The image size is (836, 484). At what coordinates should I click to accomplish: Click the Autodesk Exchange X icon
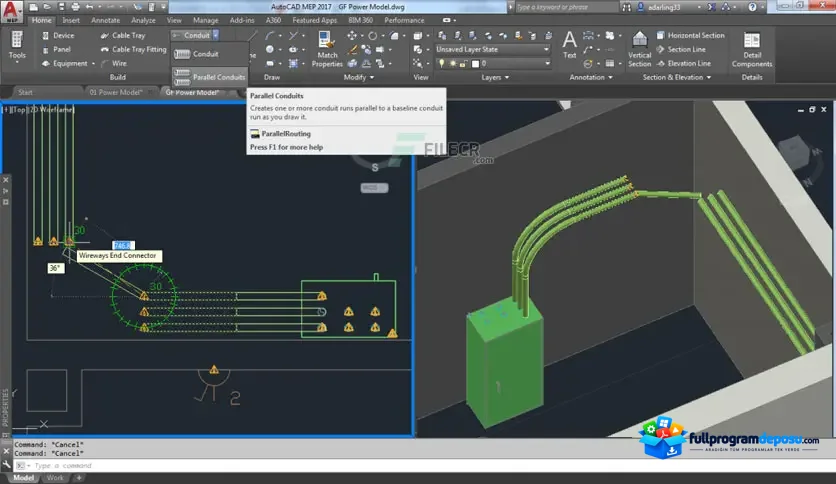click(x=711, y=7)
